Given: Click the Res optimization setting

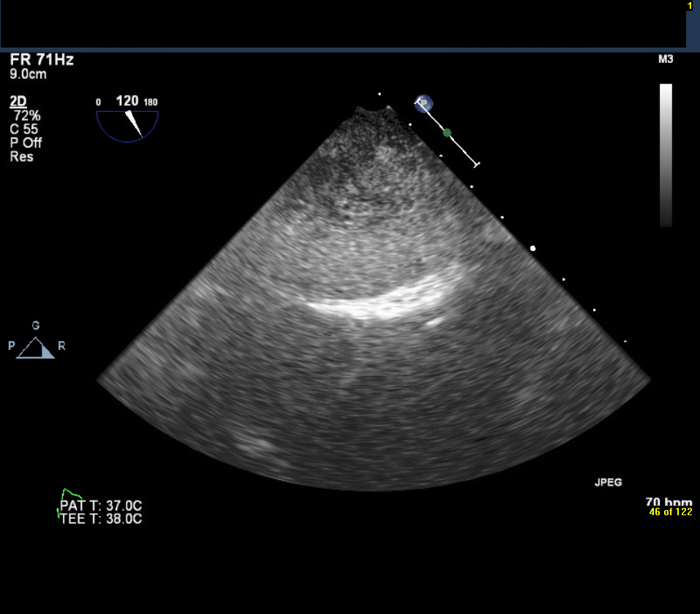Looking at the screenshot, I should (x=21, y=157).
